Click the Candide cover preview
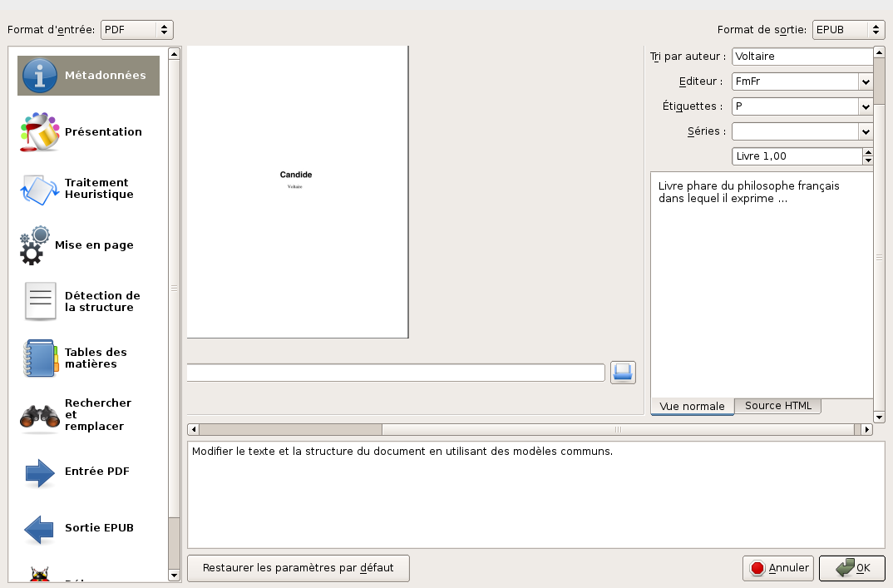Viewport: 893px width, 588px height. click(x=298, y=192)
